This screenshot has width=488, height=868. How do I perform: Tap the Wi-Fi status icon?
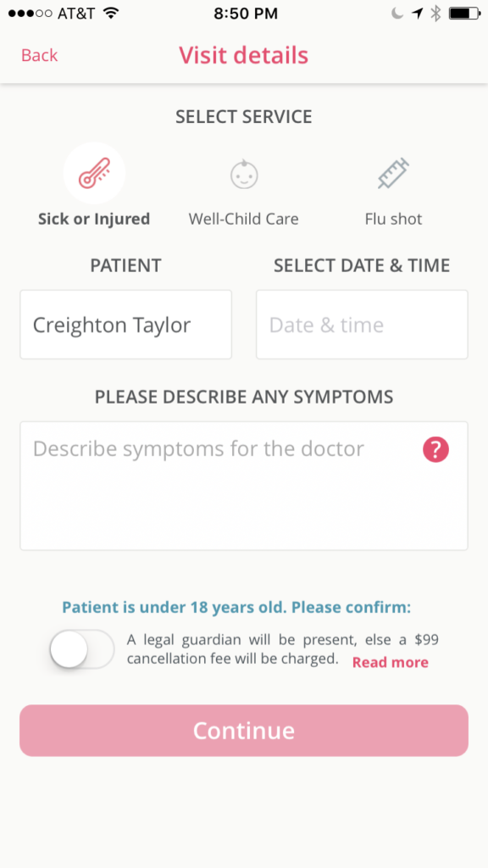click(112, 14)
